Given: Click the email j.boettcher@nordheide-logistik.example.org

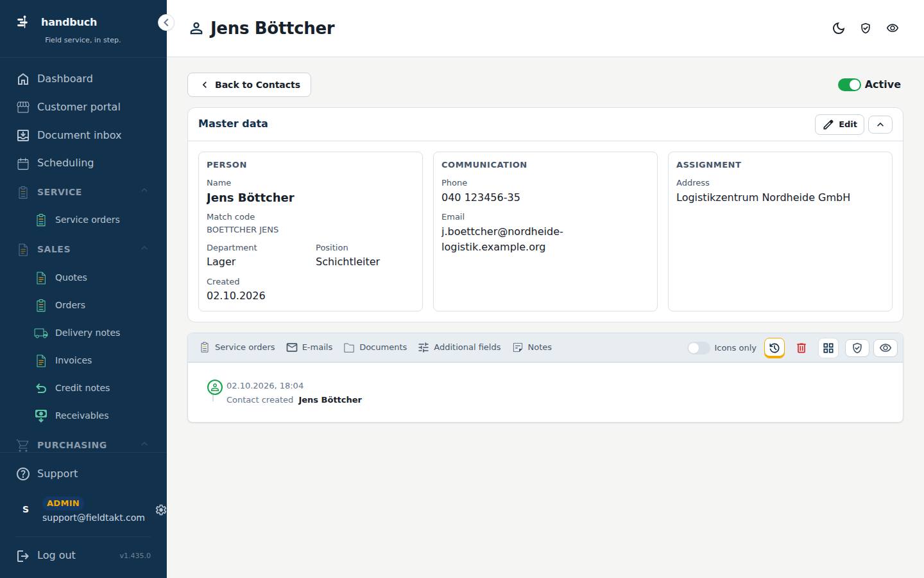Looking at the screenshot, I should click(x=502, y=239).
